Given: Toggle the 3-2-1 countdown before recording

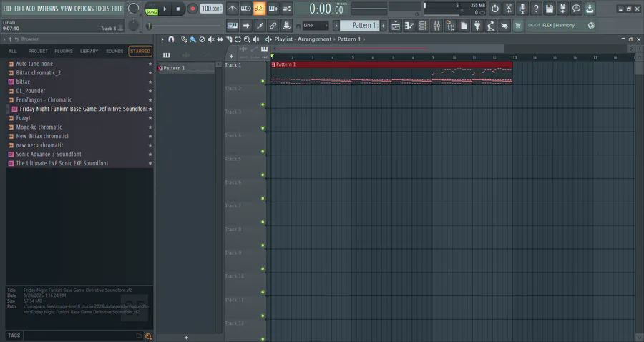Looking at the screenshot, I should point(259,8).
